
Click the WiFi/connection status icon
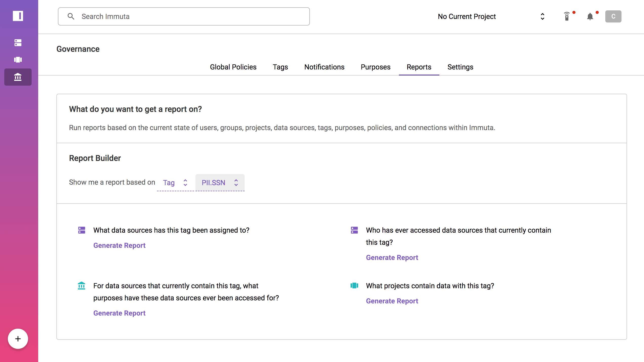[567, 16]
